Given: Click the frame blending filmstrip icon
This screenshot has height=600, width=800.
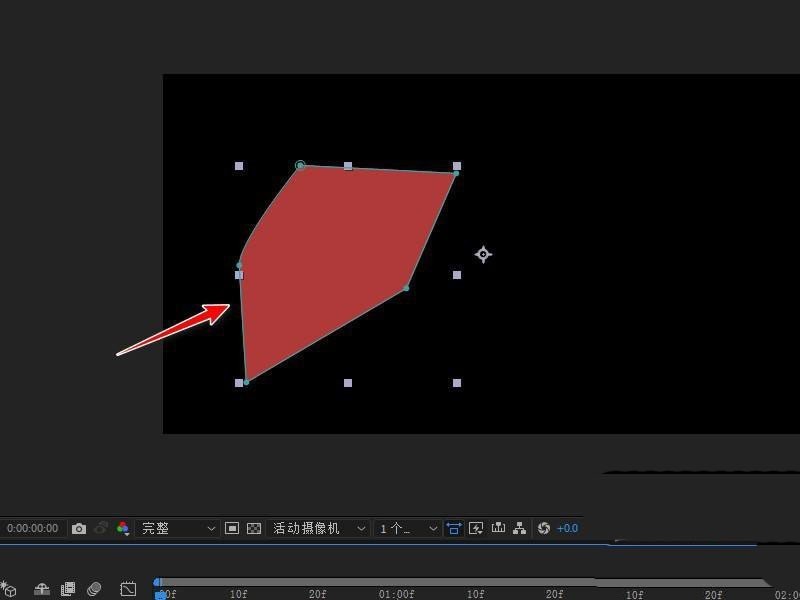Looking at the screenshot, I should click(x=68, y=589).
